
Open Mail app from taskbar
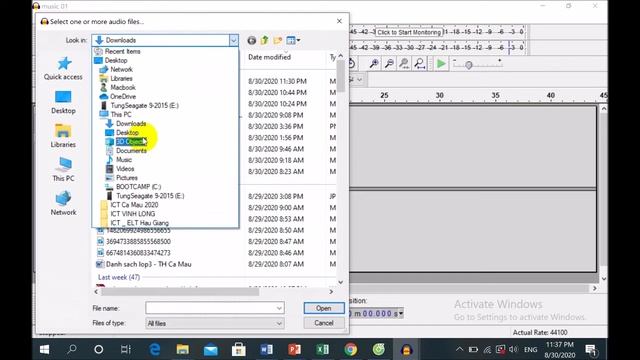coord(211,349)
